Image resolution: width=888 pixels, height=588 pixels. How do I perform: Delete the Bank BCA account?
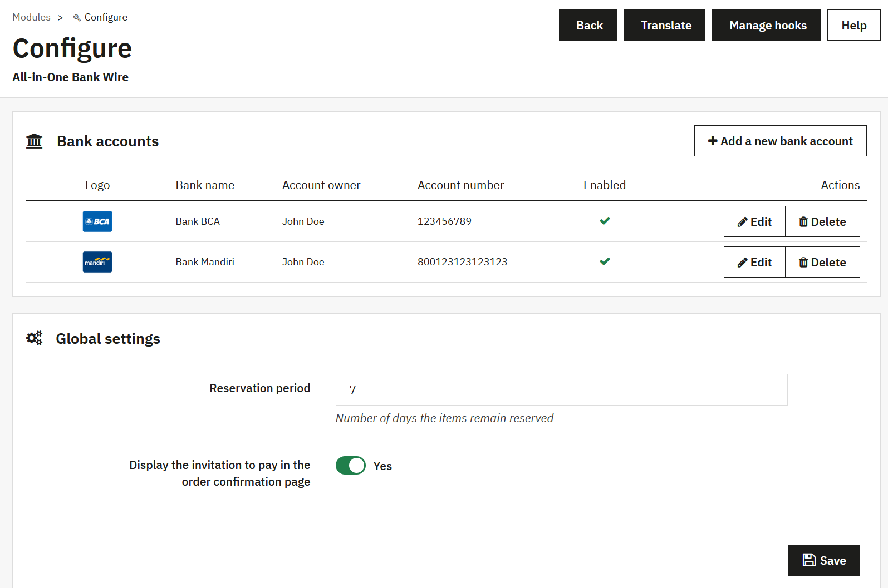point(822,221)
